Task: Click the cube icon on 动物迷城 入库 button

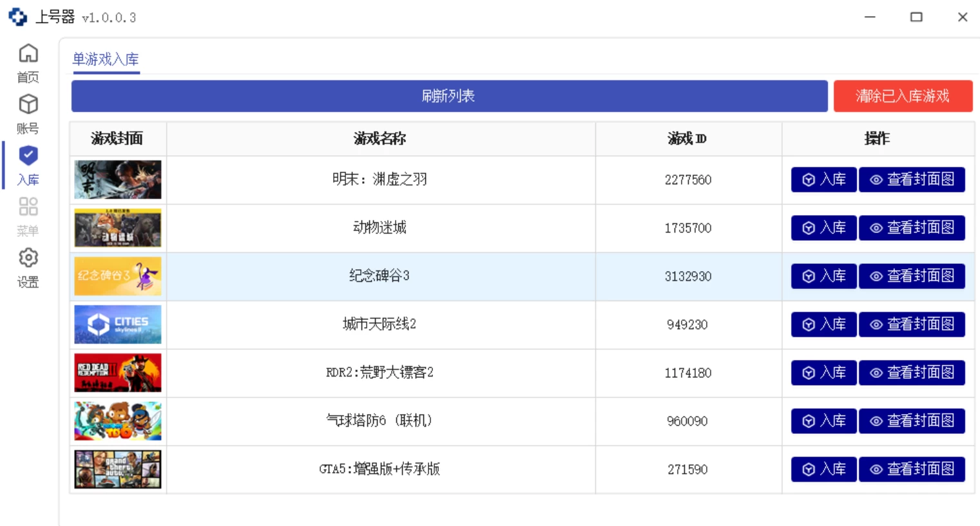Action: (x=807, y=228)
